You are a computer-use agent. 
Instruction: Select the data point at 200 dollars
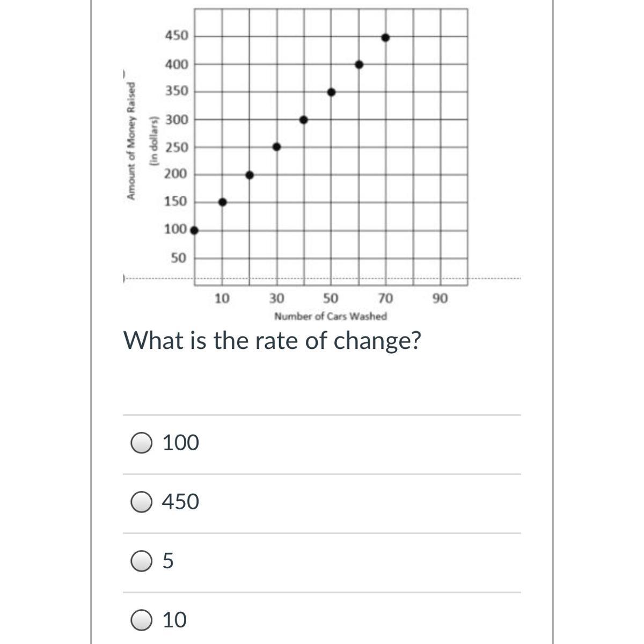[250, 175]
